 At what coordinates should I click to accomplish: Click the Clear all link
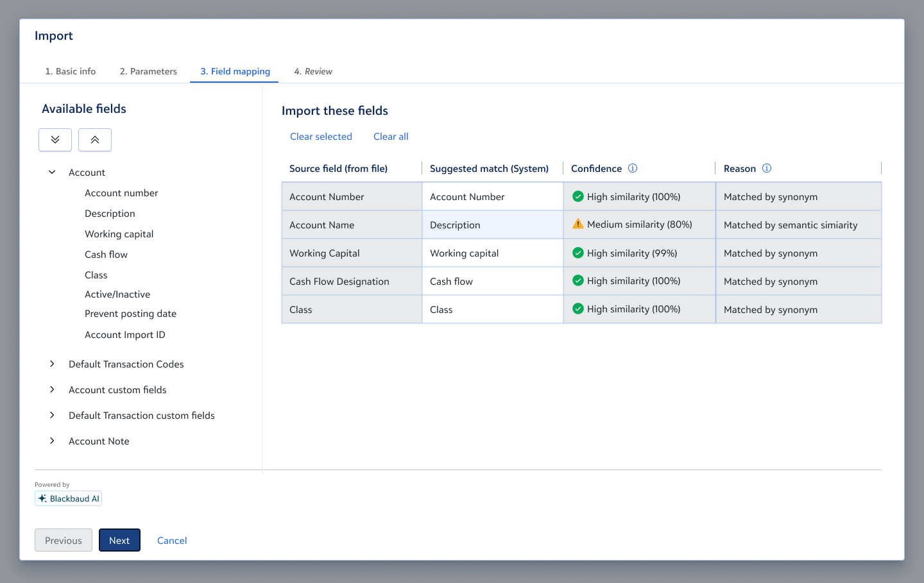pos(391,137)
